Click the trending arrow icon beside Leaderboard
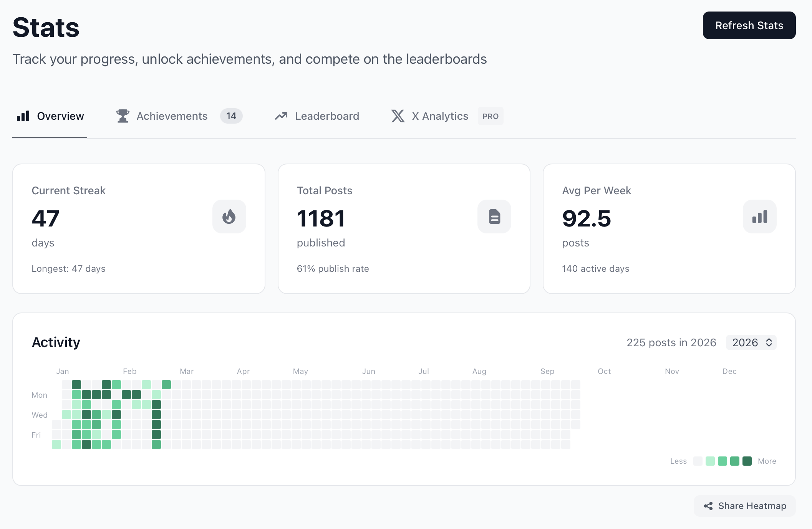Image resolution: width=812 pixels, height=529 pixels. point(281,116)
